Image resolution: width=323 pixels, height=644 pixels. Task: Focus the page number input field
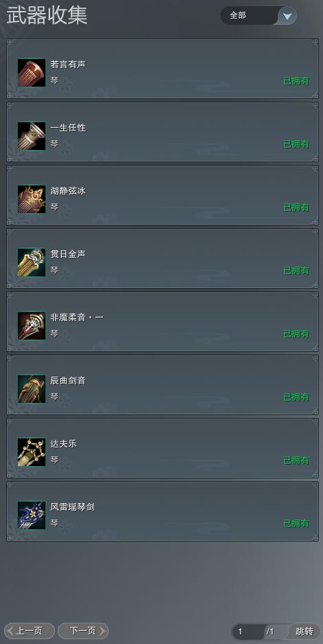coord(248,631)
